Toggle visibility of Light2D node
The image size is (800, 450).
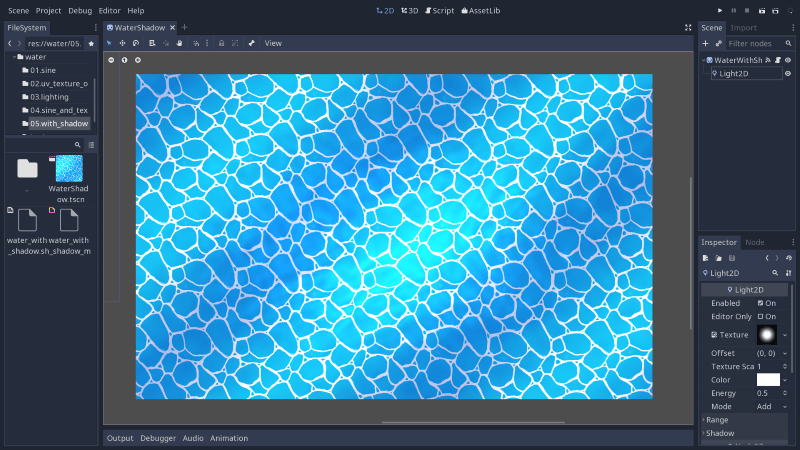[788, 73]
